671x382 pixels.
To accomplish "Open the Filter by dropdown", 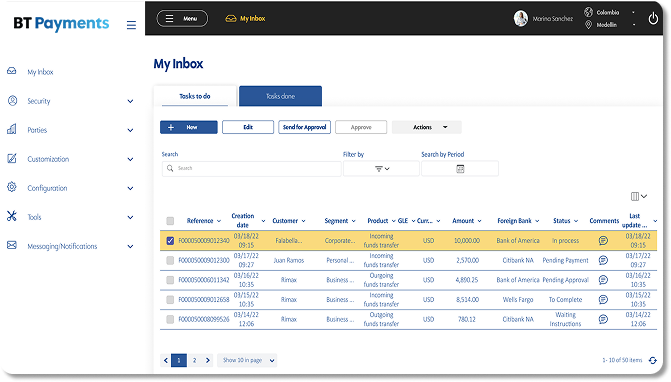I will point(381,169).
